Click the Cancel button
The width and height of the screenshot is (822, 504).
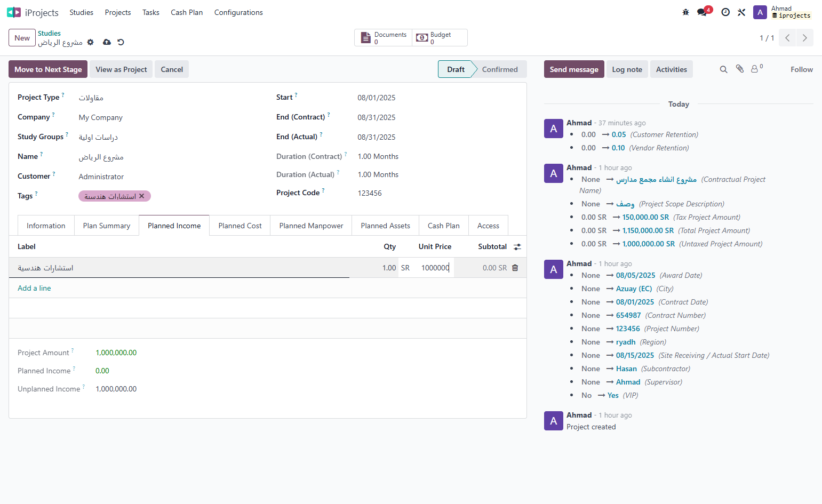click(172, 69)
